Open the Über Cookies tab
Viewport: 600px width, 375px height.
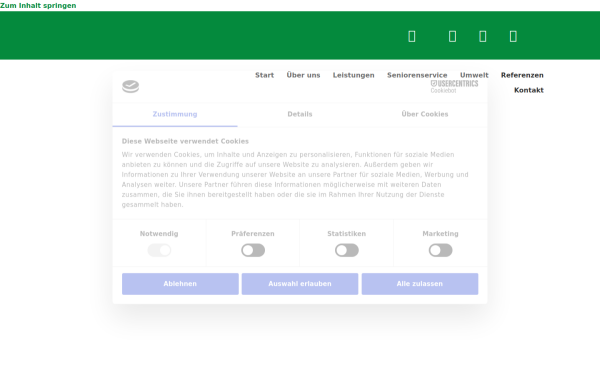425,114
